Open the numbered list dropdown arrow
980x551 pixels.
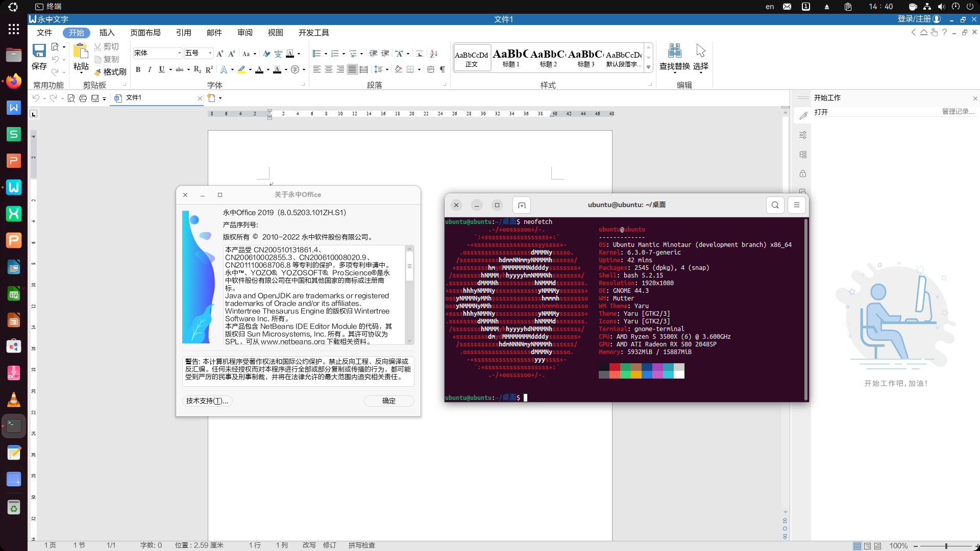(x=344, y=54)
